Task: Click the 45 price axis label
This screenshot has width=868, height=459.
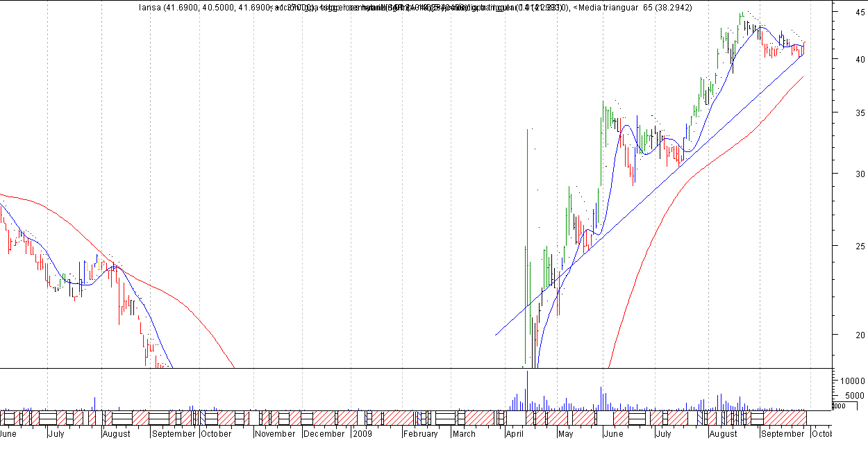Action: point(860,12)
